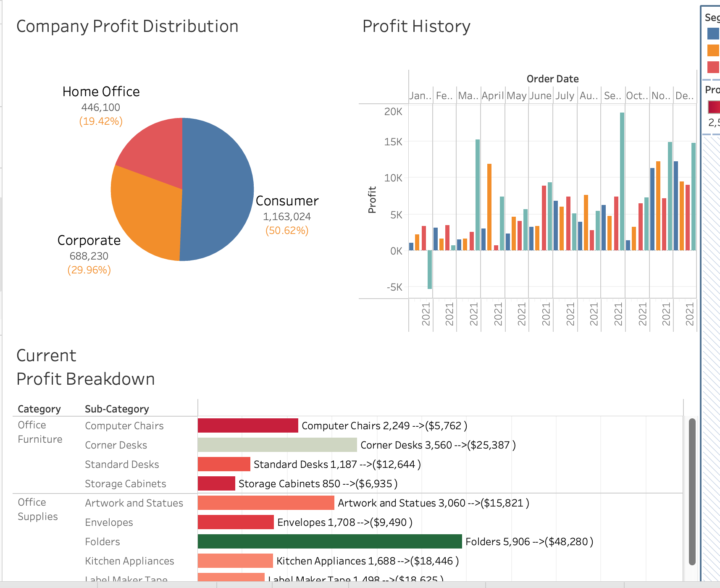This screenshot has width=720, height=588.
Task: Select the Artwork and Statues sub-category row
Action: 134,503
